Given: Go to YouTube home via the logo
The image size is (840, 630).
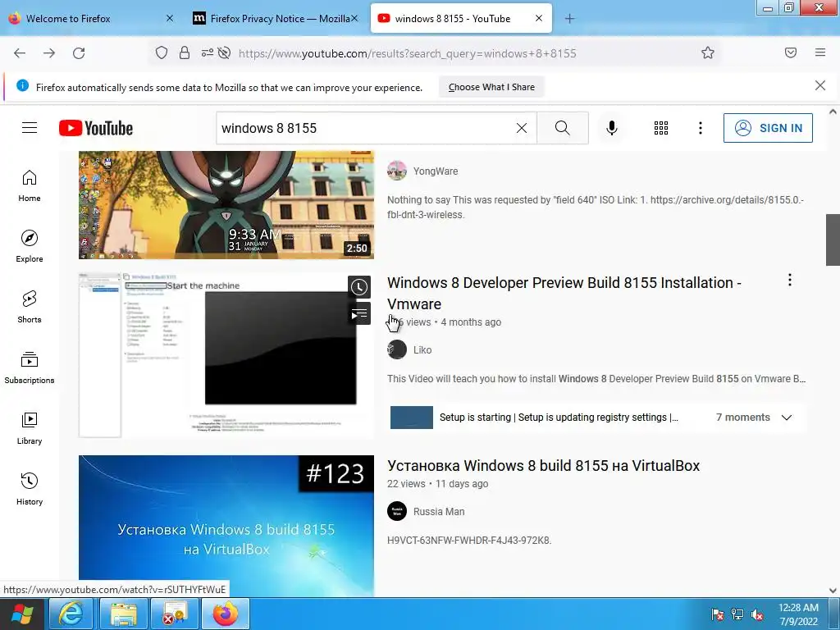Looking at the screenshot, I should pos(96,128).
